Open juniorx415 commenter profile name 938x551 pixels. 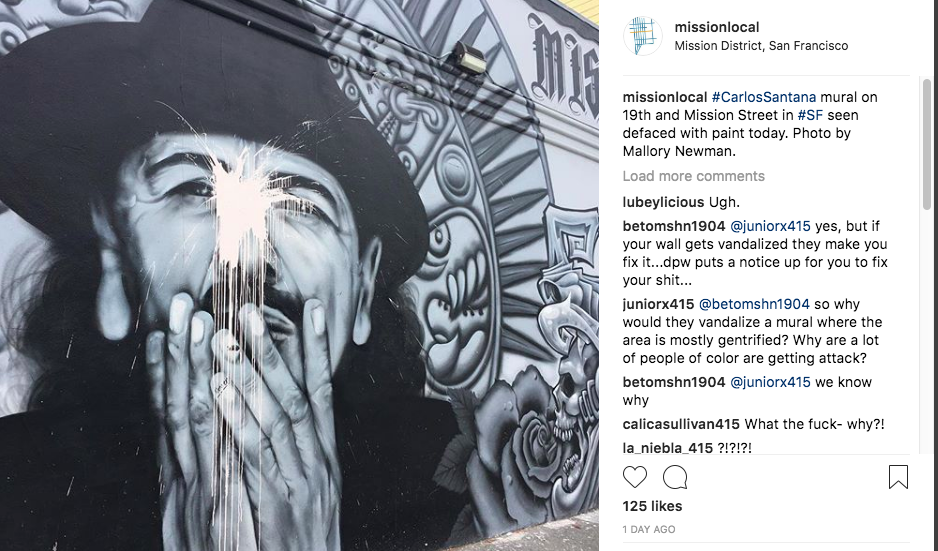tap(658, 304)
